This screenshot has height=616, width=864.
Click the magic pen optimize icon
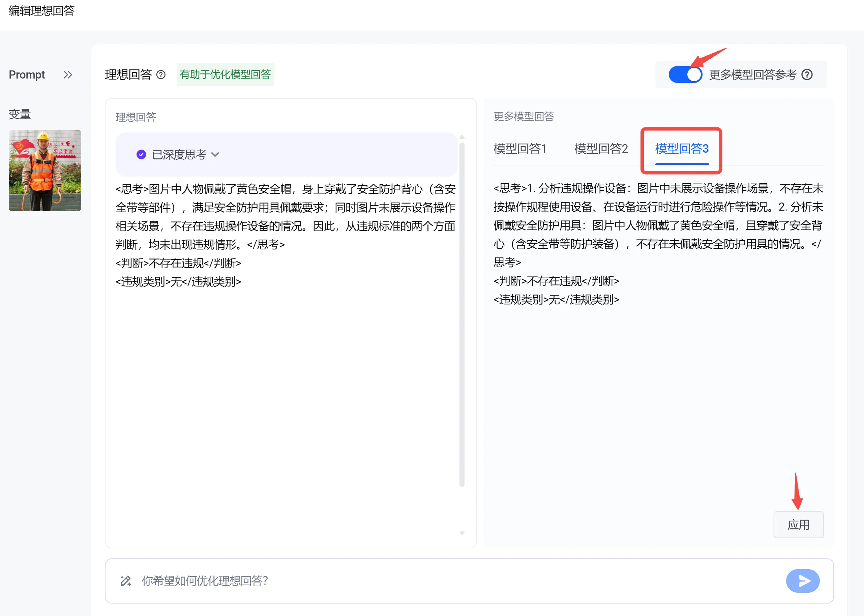pyautogui.click(x=126, y=581)
